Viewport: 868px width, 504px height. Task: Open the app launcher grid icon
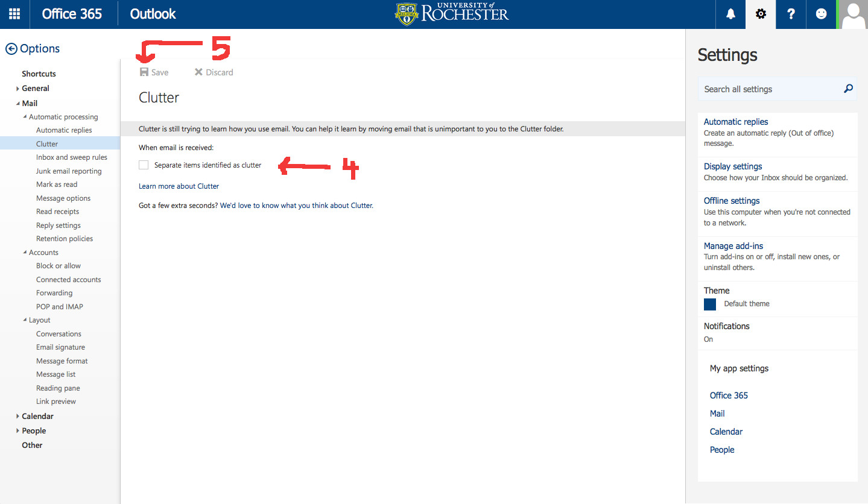pyautogui.click(x=14, y=14)
